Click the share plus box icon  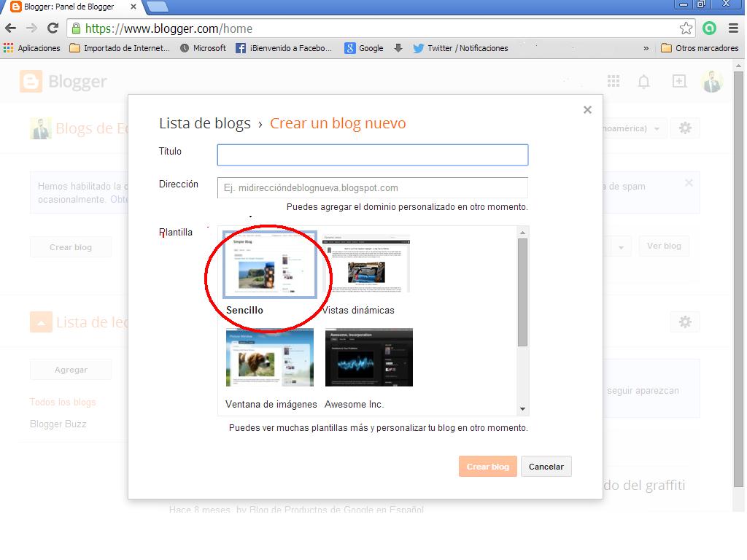point(679,81)
